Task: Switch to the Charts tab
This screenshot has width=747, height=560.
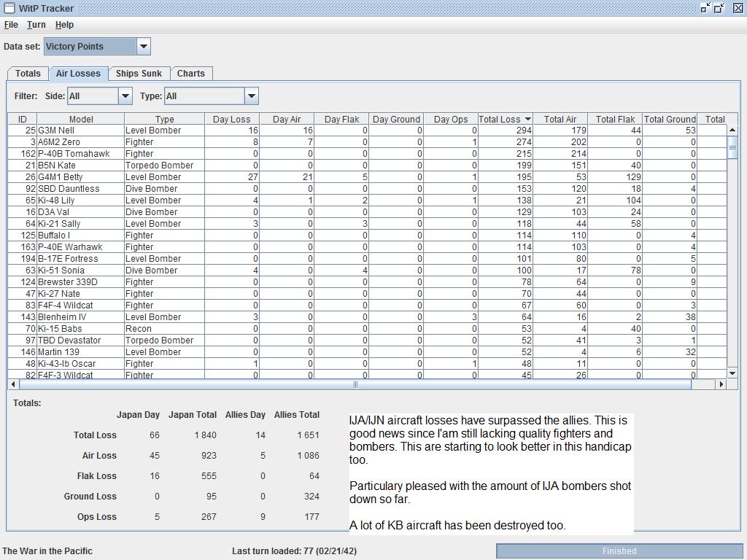Action: point(191,74)
